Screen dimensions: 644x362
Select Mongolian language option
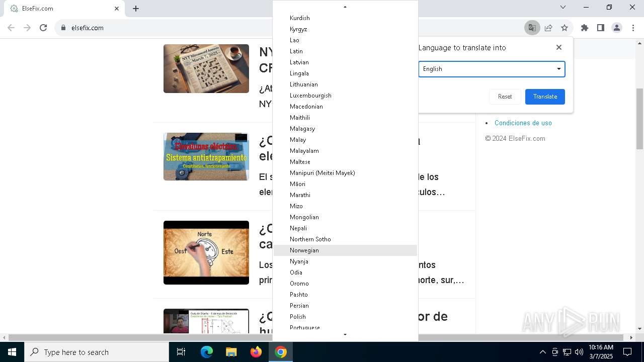[345, 217]
